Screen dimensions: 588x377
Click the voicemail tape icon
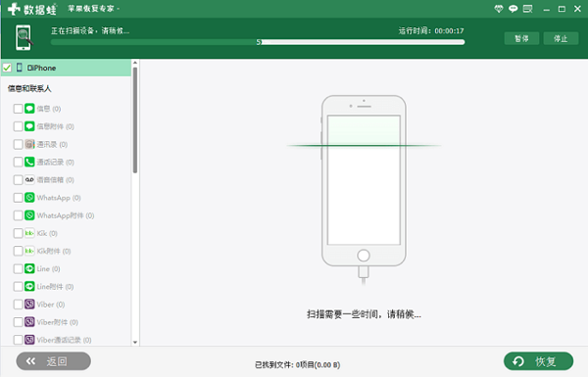click(x=29, y=180)
